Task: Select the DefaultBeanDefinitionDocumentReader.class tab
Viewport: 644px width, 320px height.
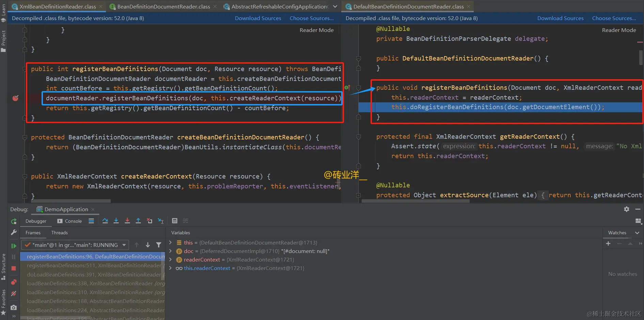Action: [408, 6]
